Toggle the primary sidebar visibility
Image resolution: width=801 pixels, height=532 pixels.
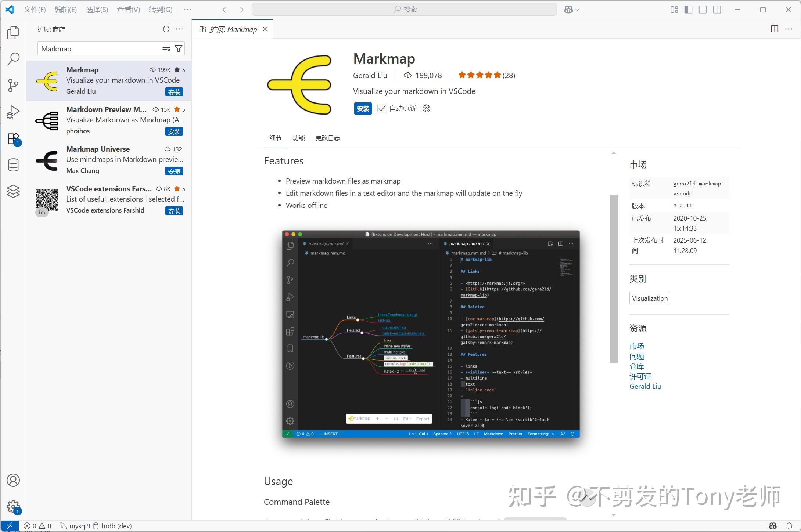coord(688,10)
